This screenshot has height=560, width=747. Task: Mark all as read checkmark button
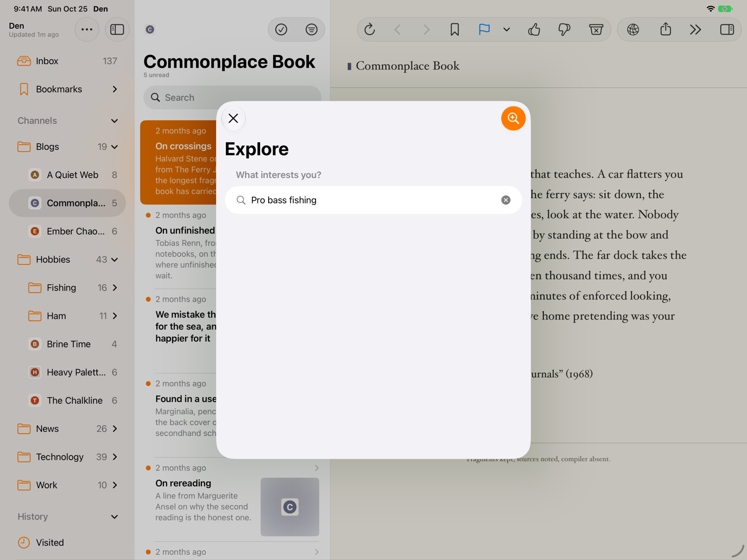tap(281, 29)
